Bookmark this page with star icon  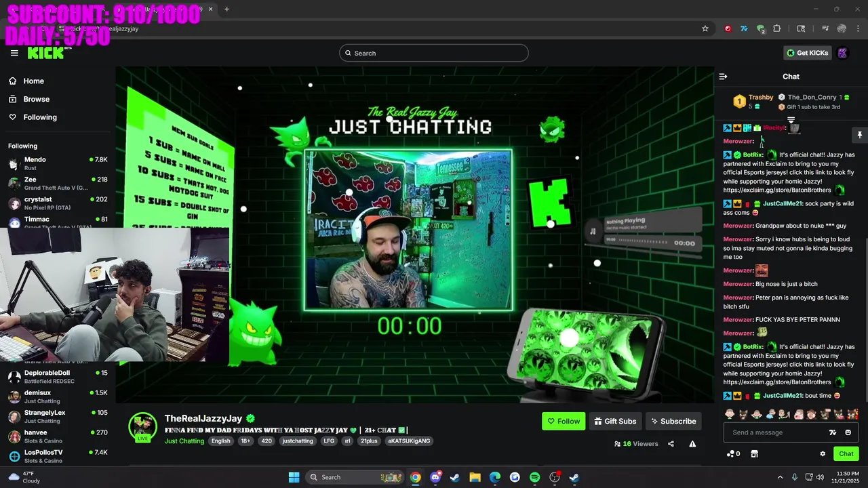(x=705, y=28)
